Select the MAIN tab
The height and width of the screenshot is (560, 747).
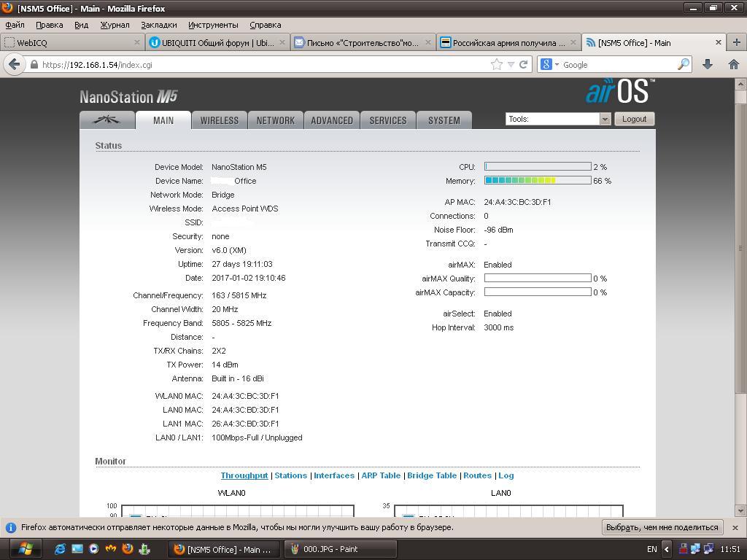163,120
